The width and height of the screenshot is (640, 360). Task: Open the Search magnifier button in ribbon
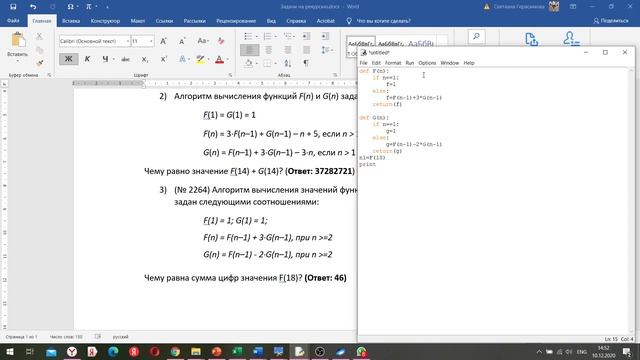click(x=476, y=37)
